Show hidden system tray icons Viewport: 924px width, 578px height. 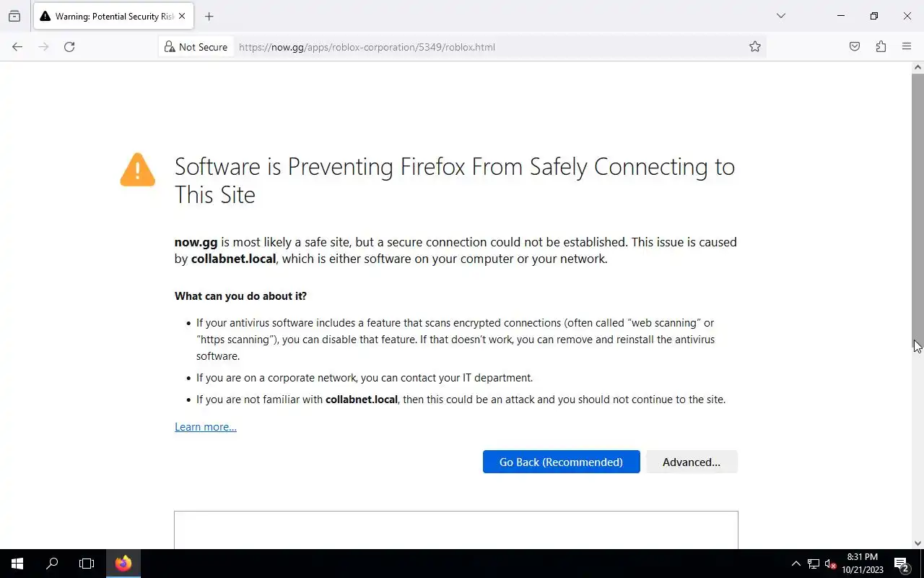coord(796,564)
